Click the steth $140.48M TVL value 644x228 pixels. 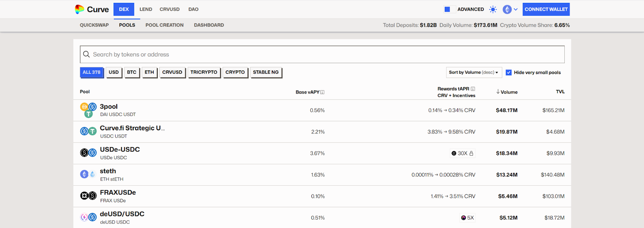pyautogui.click(x=553, y=175)
